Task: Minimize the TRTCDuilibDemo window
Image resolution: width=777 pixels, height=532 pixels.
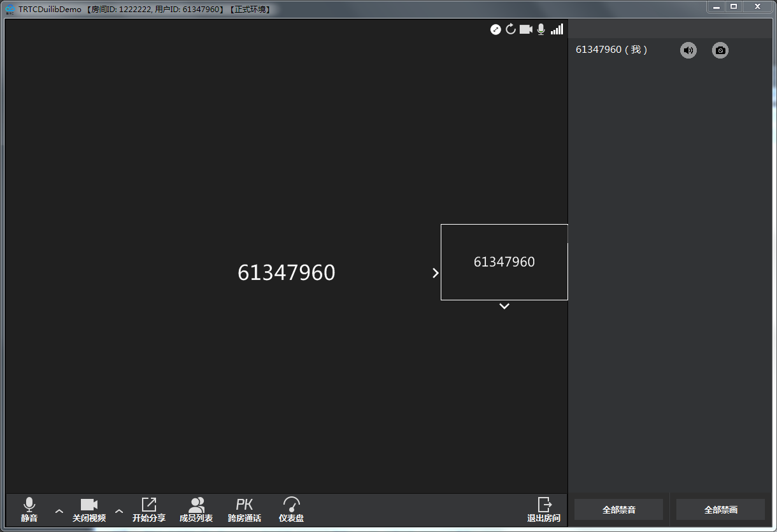Action: point(716,7)
